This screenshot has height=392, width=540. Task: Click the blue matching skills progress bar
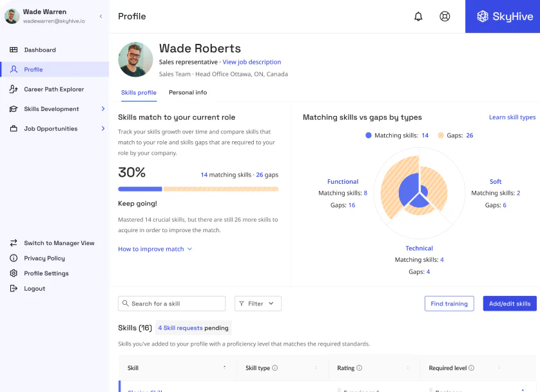(140, 189)
